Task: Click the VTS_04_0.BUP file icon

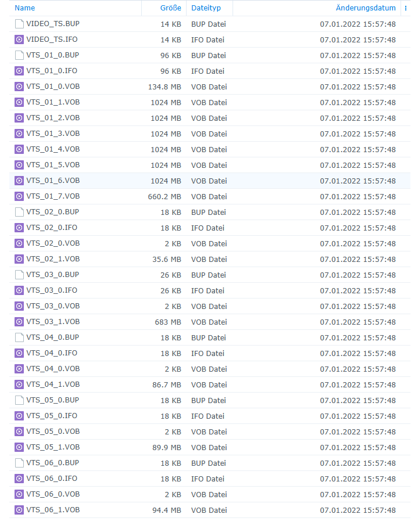Action: tap(19, 337)
